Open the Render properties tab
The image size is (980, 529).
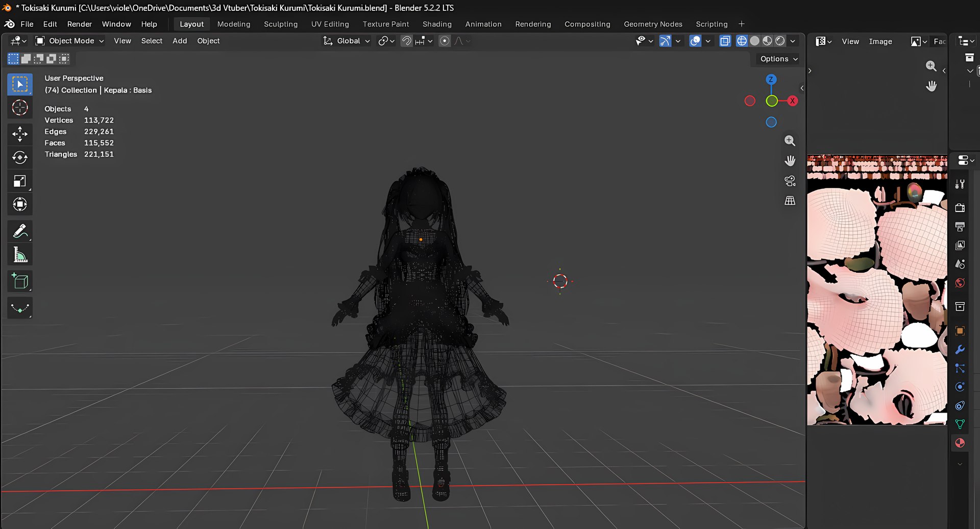(x=960, y=207)
